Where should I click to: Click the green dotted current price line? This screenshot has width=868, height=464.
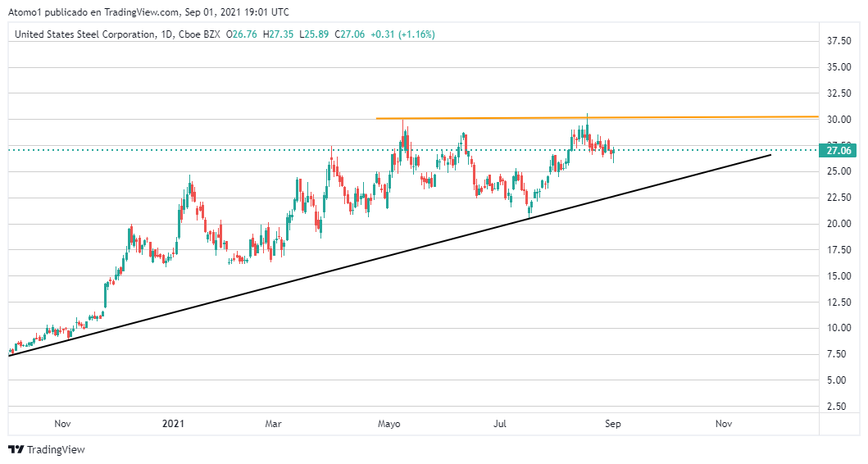tap(412, 149)
